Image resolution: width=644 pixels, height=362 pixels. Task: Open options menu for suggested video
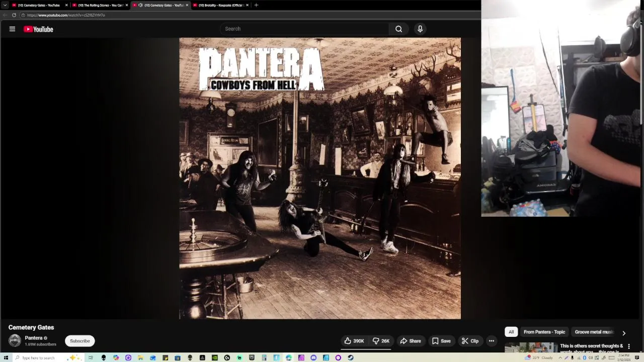tap(628, 346)
